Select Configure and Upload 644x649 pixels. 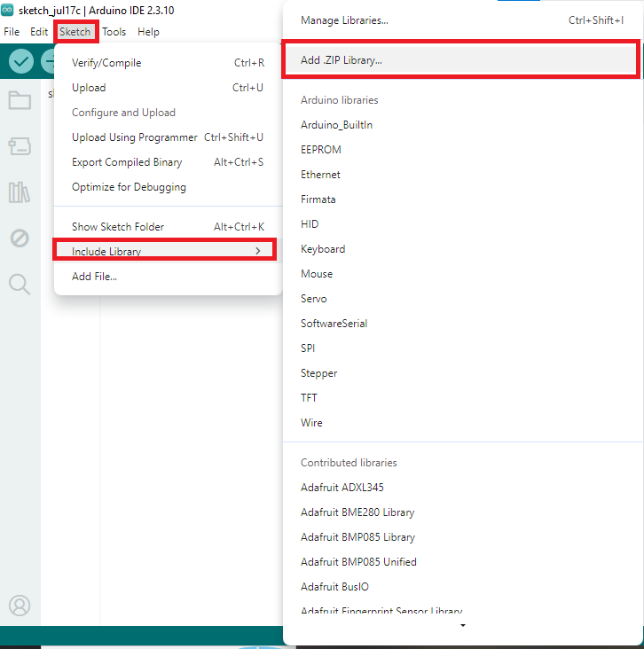[x=168, y=113]
